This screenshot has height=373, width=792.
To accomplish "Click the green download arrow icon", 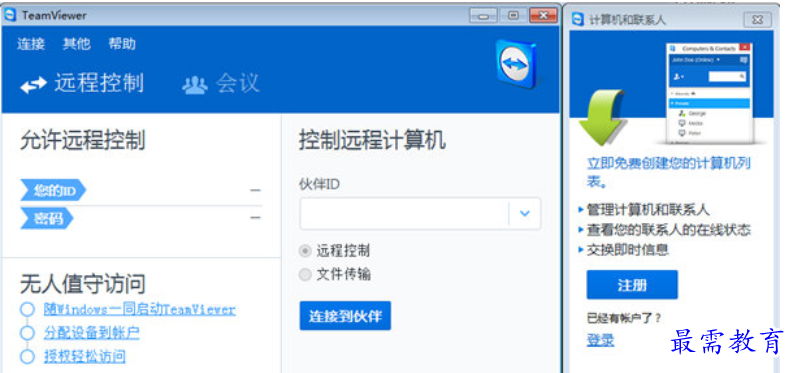I will click(x=602, y=118).
